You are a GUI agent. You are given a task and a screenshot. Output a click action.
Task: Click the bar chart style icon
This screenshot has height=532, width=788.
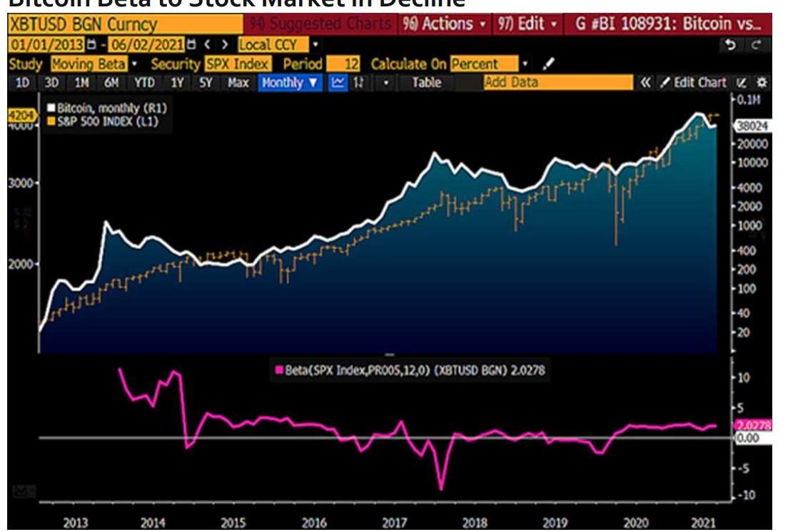coord(359,83)
